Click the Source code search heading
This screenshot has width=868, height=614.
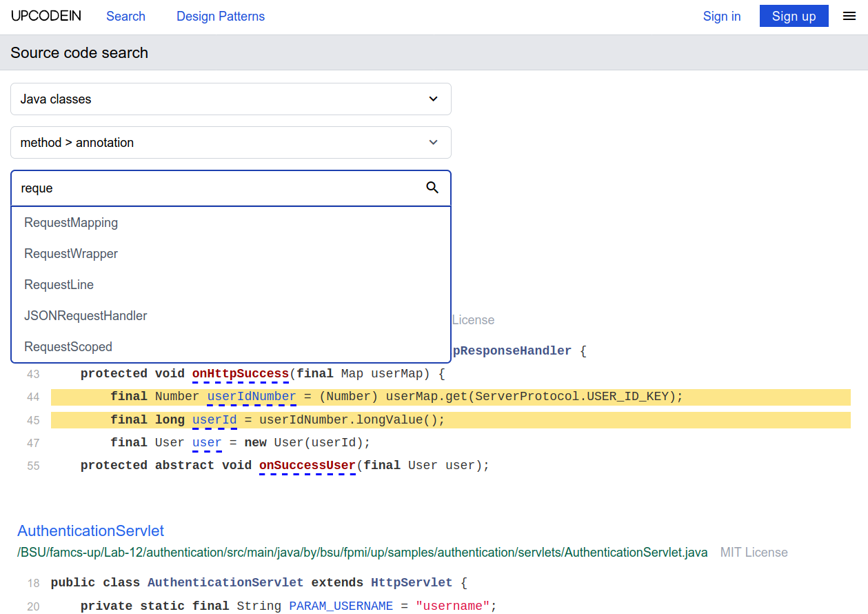[79, 53]
